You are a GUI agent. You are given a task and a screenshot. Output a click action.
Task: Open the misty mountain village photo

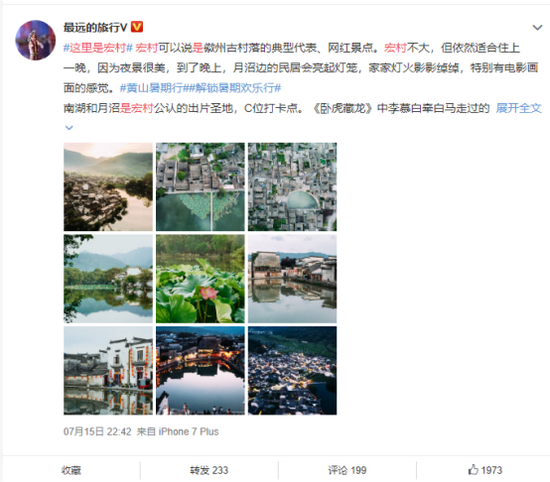pos(108,187)
